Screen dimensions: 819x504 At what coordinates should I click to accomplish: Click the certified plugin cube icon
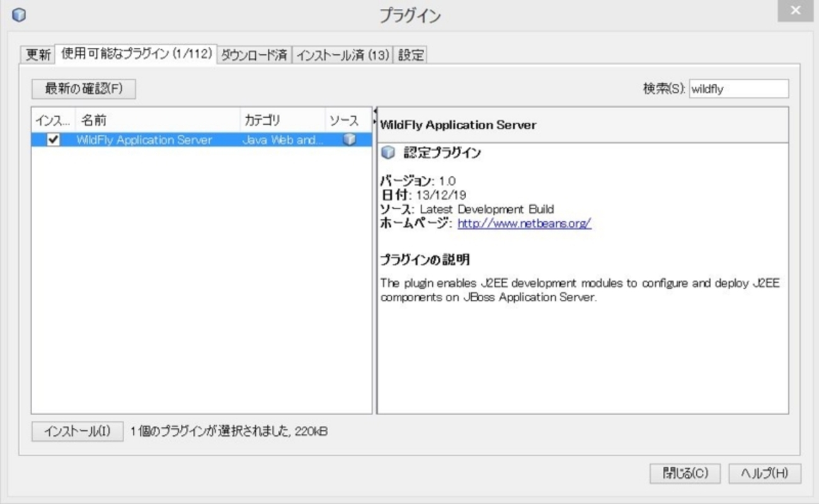[388, 152]
